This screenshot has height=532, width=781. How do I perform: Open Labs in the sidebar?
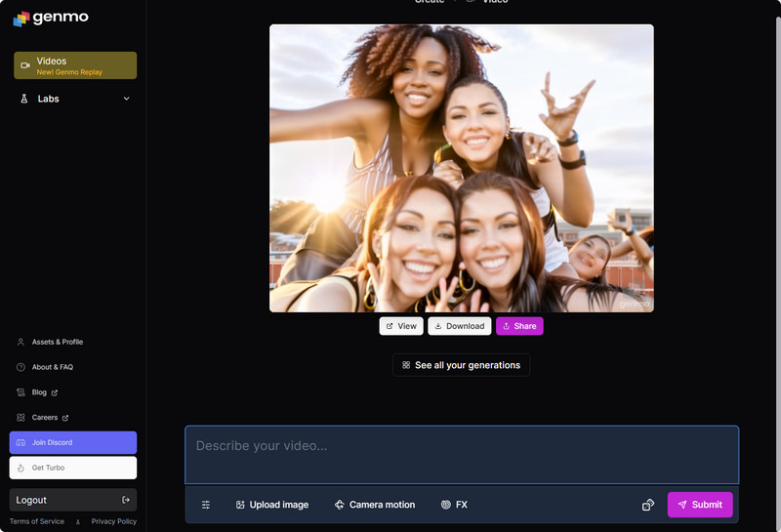pyautogui.click(x=75, y=99)
